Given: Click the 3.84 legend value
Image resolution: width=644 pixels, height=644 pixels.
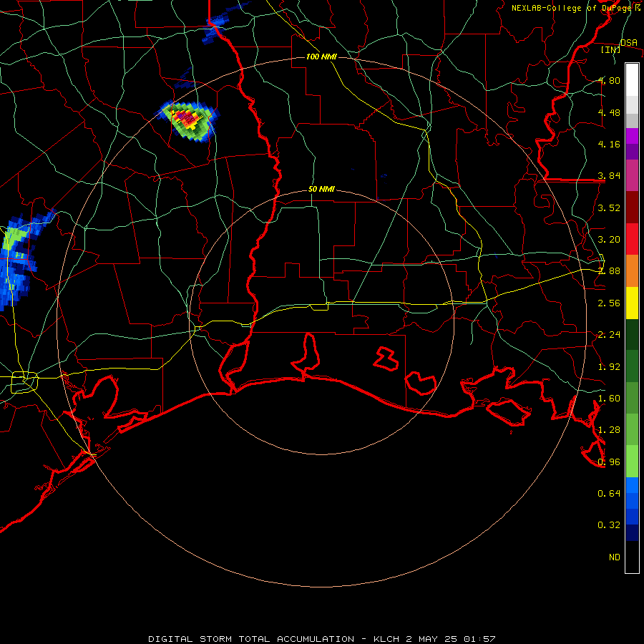Looking at the screenshot, I should coord(609,176).
